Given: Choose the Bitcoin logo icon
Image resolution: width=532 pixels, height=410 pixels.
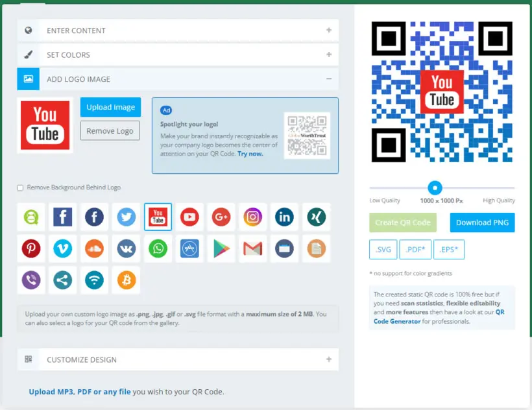Looking at the screenshot, I should click(127, 280).
